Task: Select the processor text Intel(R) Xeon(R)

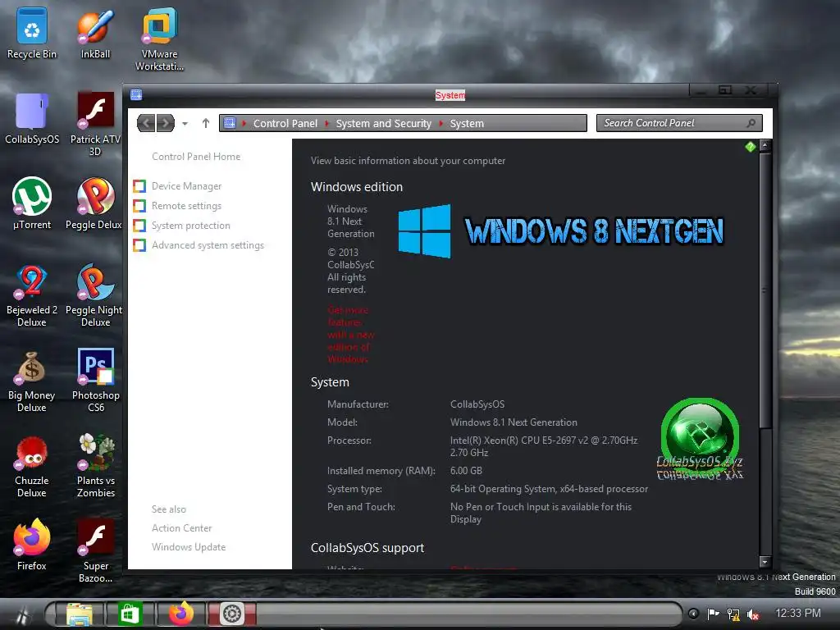Action: (x=544, y=446)
